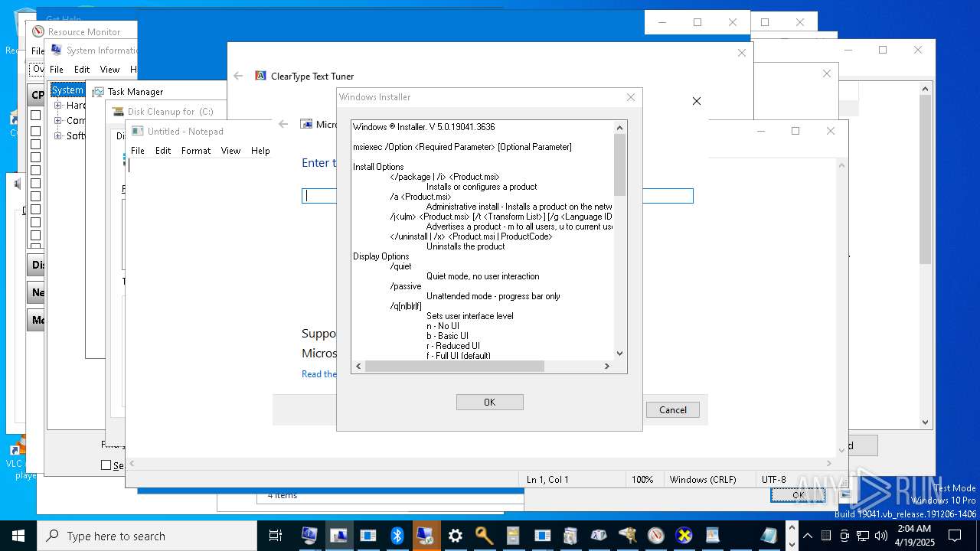980x551 pixels.
Task: Tick the search checkbox below the Find field
Action: (106, 465)
